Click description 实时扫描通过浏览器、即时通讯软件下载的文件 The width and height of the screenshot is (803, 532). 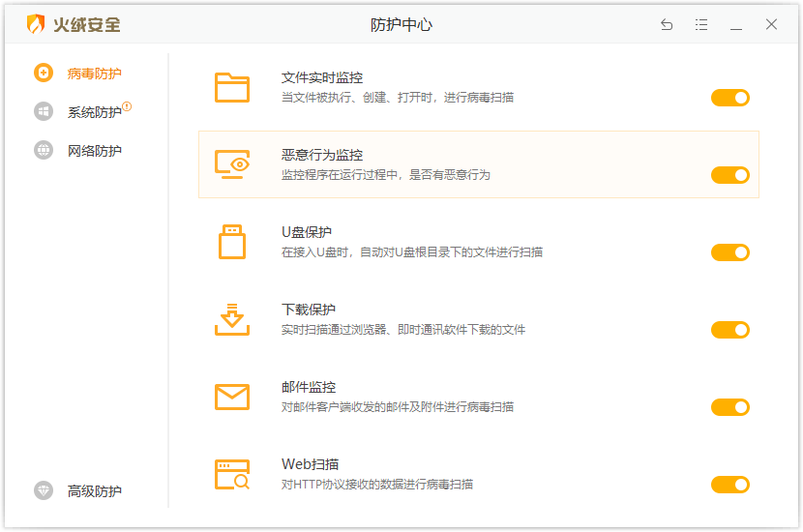(403, 329)
